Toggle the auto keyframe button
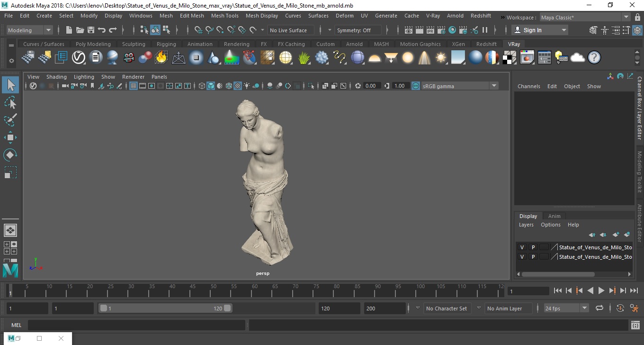This screenshot has height=345, width=644. coord(620,308)
